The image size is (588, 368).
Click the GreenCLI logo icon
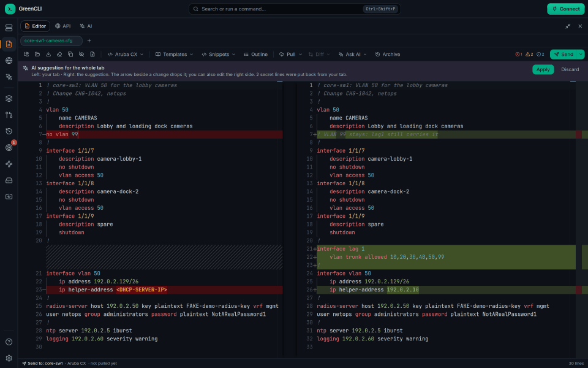(x=10, y=9)
